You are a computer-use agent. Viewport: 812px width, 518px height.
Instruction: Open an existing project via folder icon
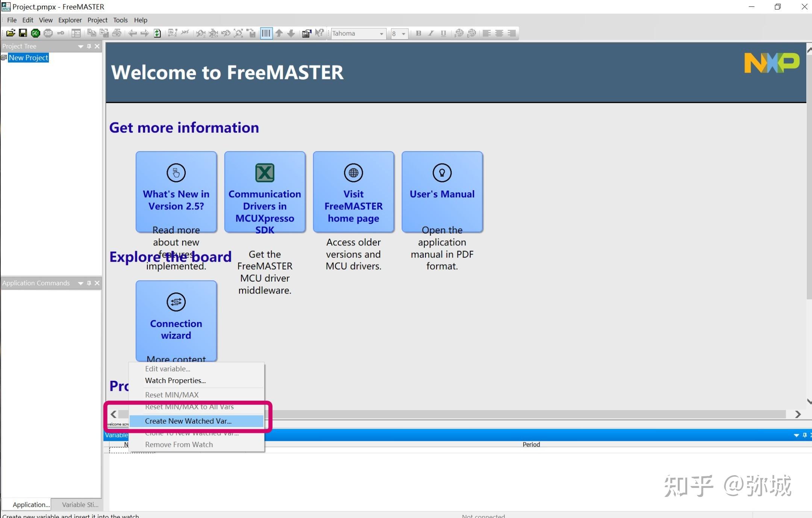point(11,33)
